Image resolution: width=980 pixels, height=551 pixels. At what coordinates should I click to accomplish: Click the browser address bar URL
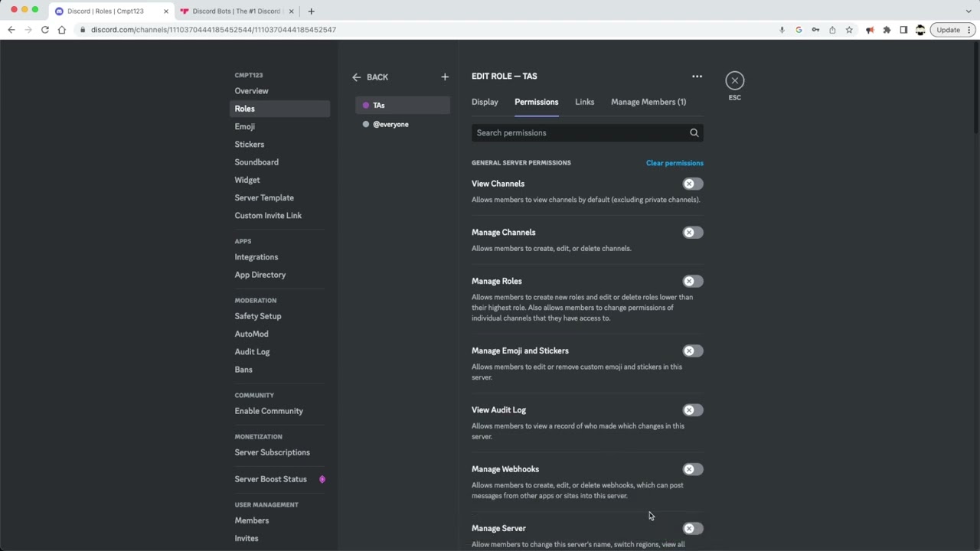(214, 30)
